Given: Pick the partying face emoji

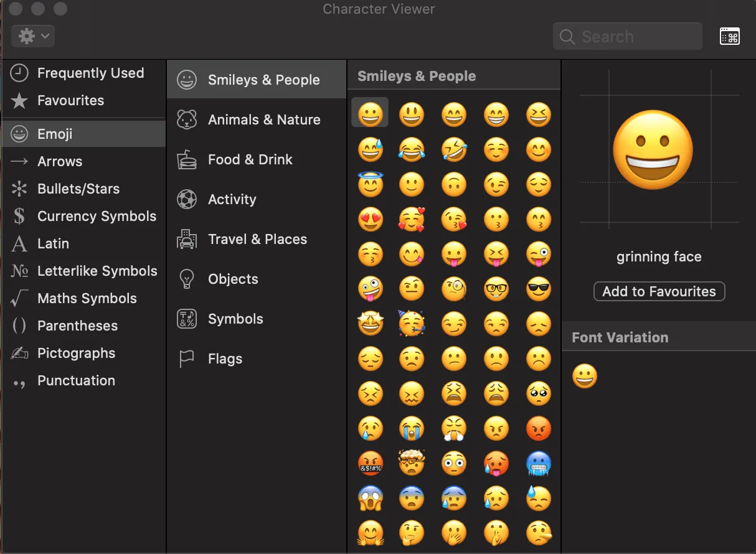Looking at the screenshot, I should (411, 324).
